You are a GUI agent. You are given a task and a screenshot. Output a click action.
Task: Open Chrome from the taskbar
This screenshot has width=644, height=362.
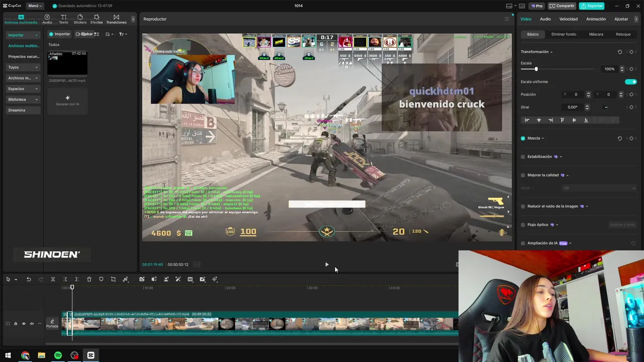point(25,355)
